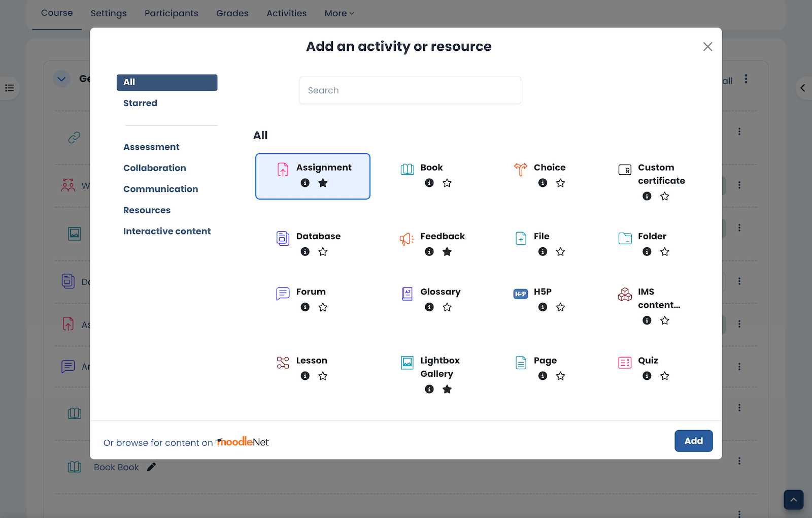Expand the right block drawer
This screenshot has width=812, height=518.
click(802, 88)
